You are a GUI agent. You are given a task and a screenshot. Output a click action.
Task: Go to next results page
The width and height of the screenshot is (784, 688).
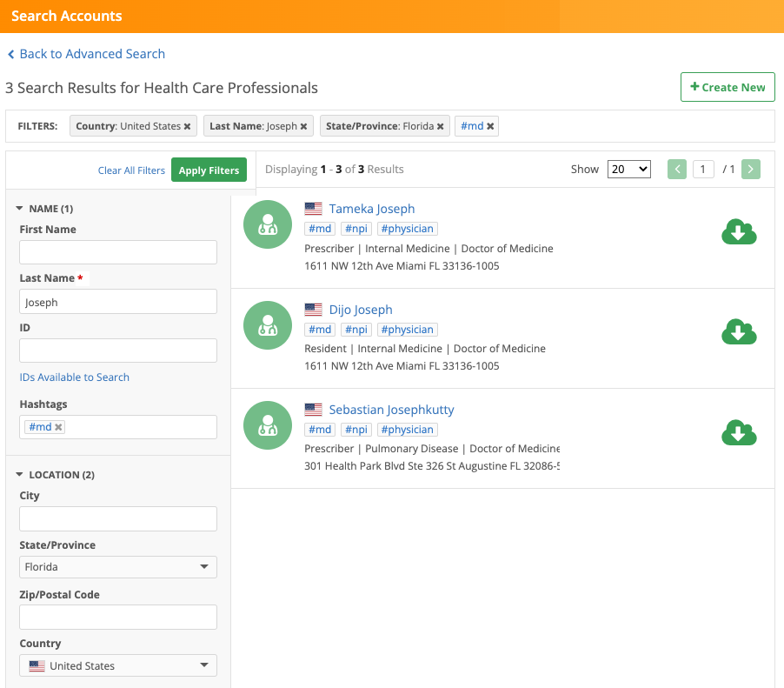pyautogui.click(x=751, y=170)
